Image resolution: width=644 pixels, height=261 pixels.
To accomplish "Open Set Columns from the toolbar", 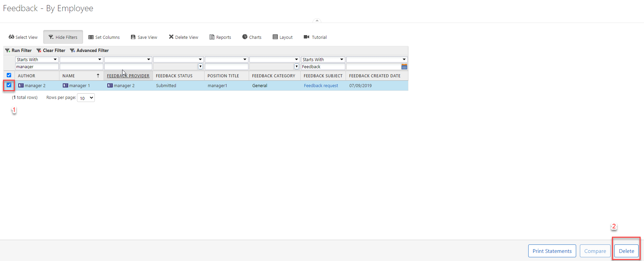I will tap(104, 37).
